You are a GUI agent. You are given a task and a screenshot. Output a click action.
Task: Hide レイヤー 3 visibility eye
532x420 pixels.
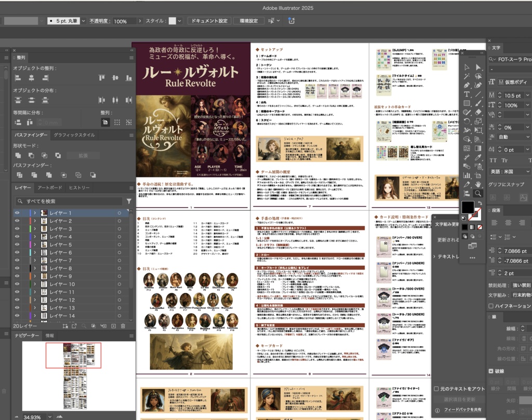point(17,229)
